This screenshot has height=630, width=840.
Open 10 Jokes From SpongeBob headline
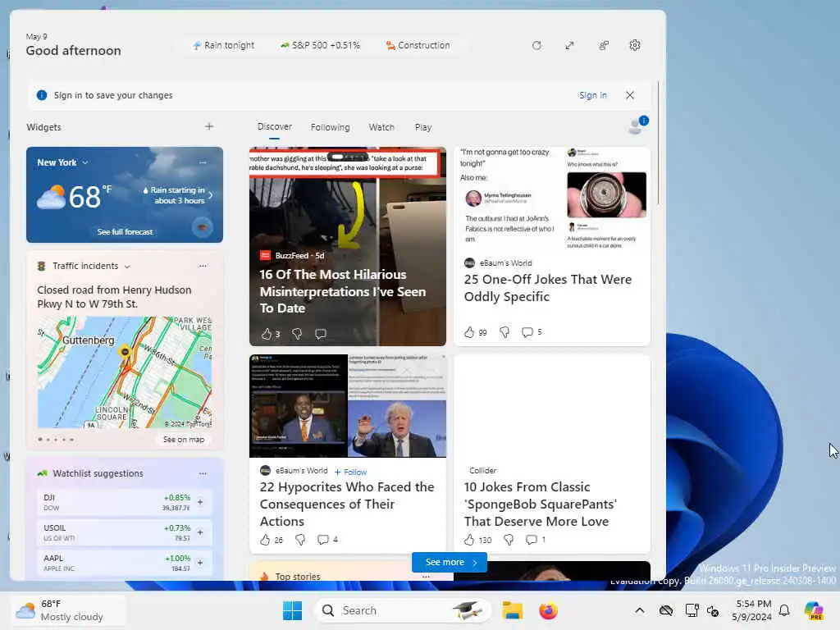[541, 504]
